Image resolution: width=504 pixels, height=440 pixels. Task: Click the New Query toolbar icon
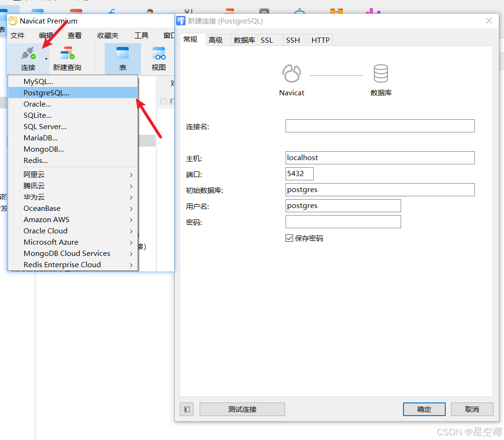click(67, 53)
